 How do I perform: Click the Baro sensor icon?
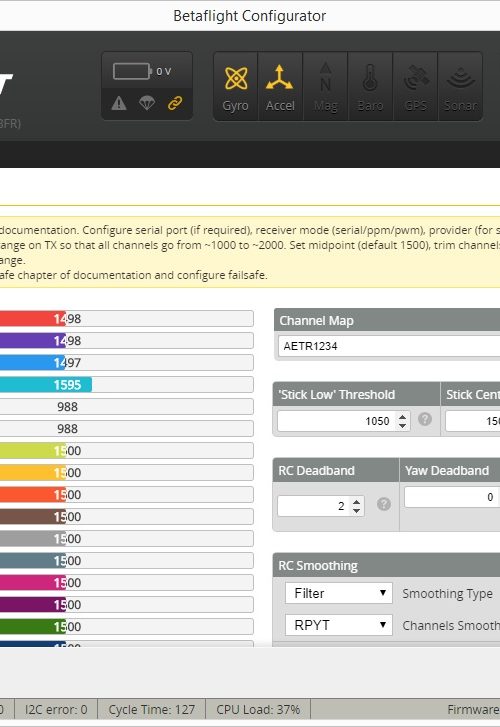coord(370,87)
